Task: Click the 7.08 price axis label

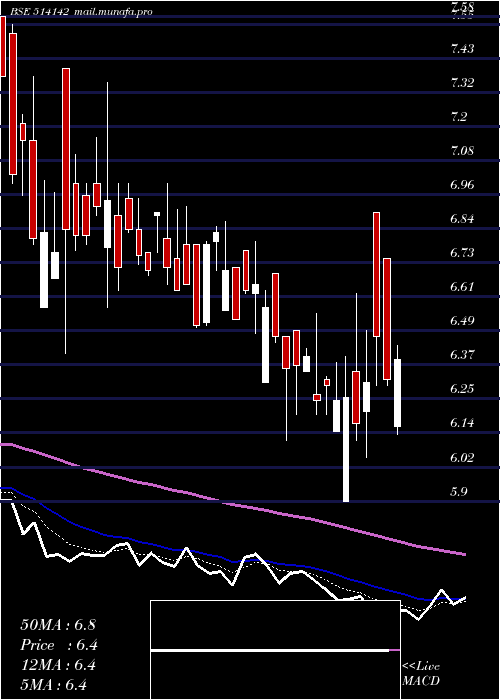Action: (462, 151)
